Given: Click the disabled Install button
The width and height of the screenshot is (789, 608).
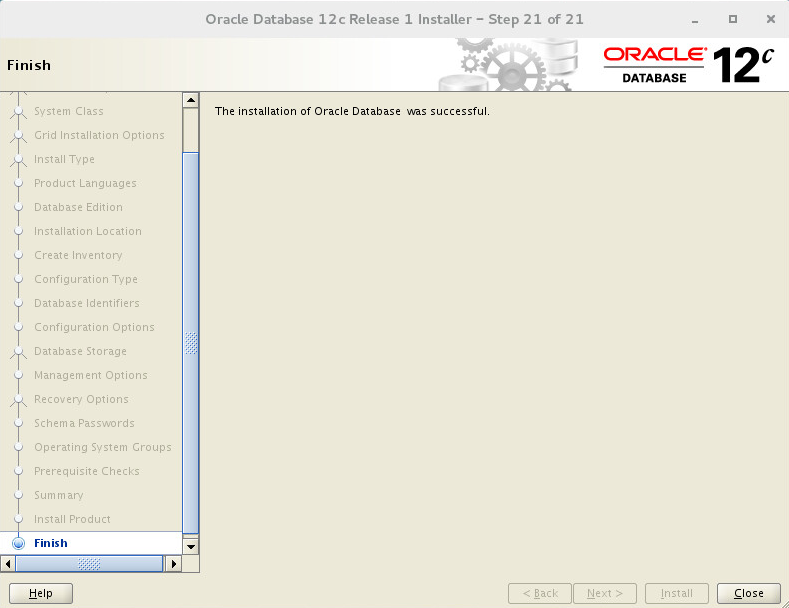Looking at the screenshot, I should tap(677, 593).
